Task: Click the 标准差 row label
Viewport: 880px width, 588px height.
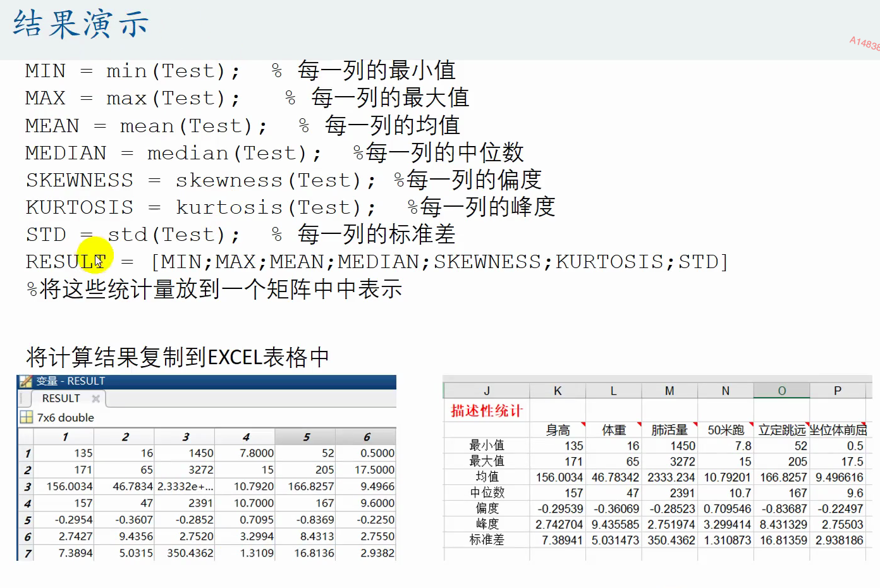Action: [487, 540]
